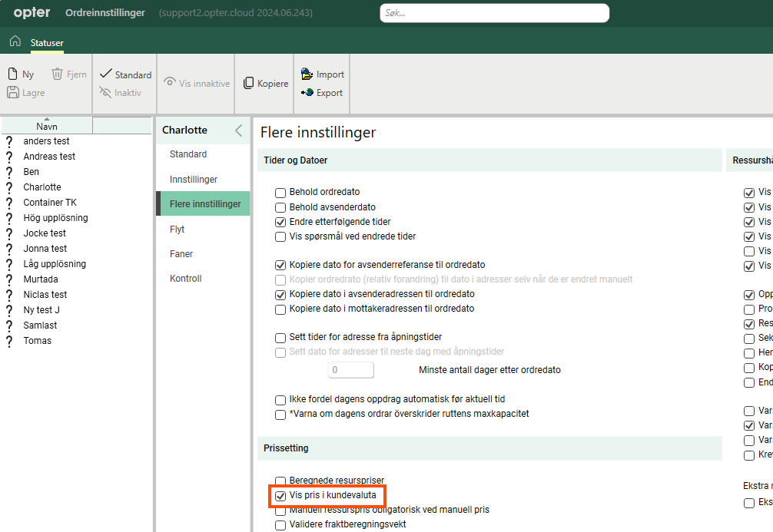Click the Søk search field
This screenshot has height=532, width=773.
494,13
